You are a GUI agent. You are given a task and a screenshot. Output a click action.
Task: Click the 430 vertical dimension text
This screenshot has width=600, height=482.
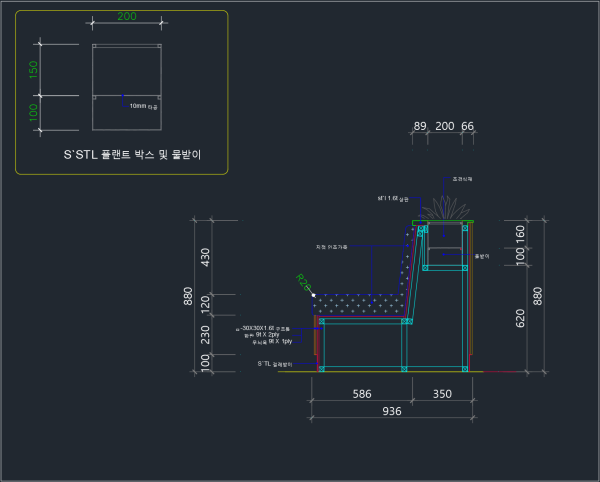tap(206, 256)
